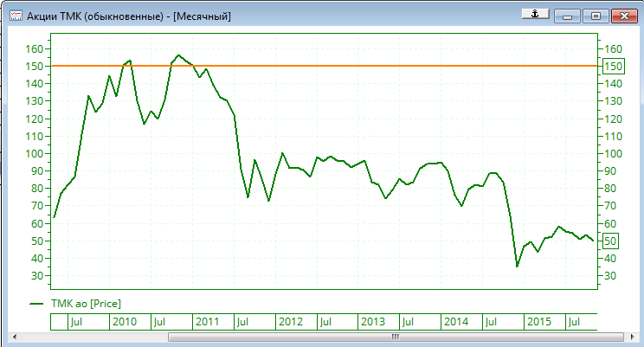Click the 2014 label on time axis
Image resolution: width=644 pixels, height=347 pixels.
click(x=456, y=322)
